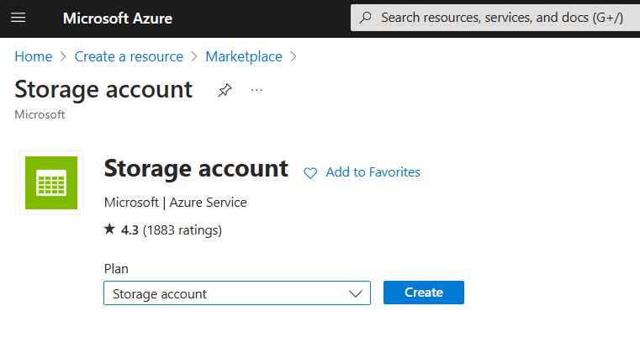
Task: Click the Storage account page title
Action: click(x=103, y=90)
